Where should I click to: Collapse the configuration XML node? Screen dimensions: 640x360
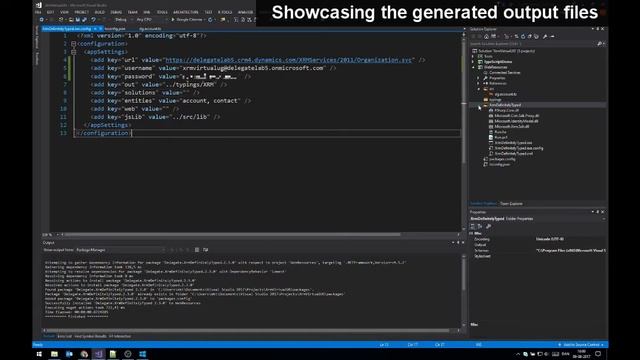click(74, 44)
